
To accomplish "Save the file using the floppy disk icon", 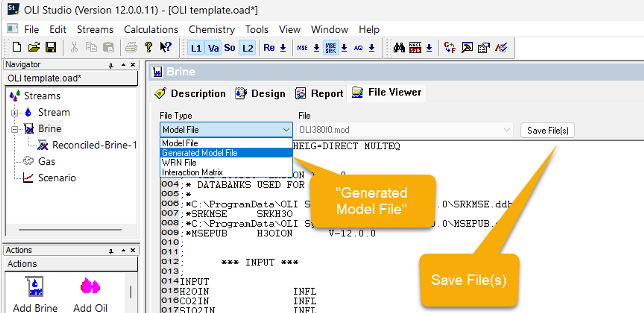I will 51,47.
